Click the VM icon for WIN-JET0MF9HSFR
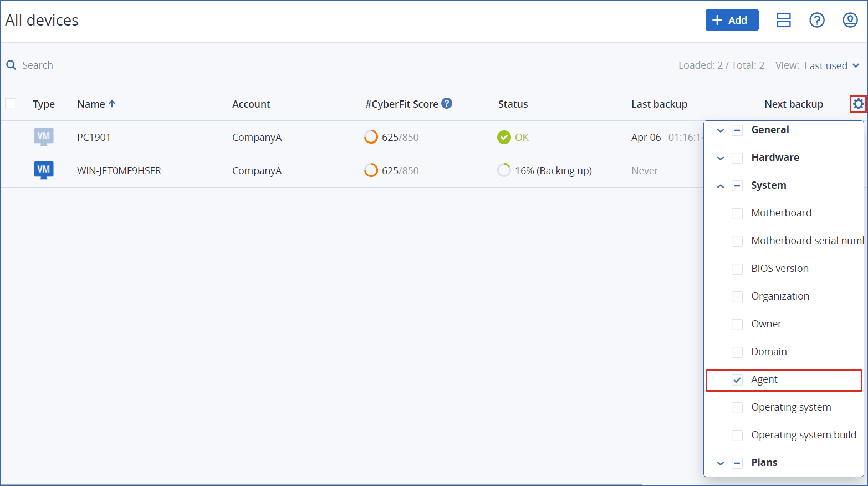 point(44,170)
